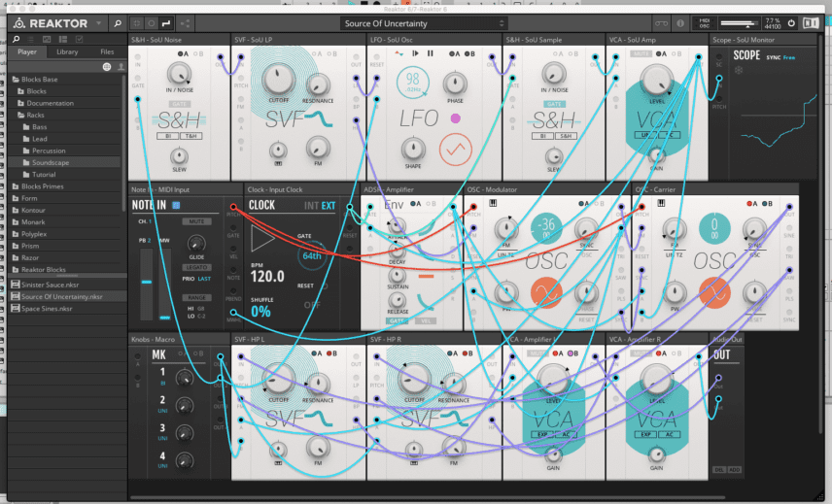Select T&H mode on S&H SoU Noise
Viewport: 832px width, 504px height.
pyautogui.click(x=191, y=136)
